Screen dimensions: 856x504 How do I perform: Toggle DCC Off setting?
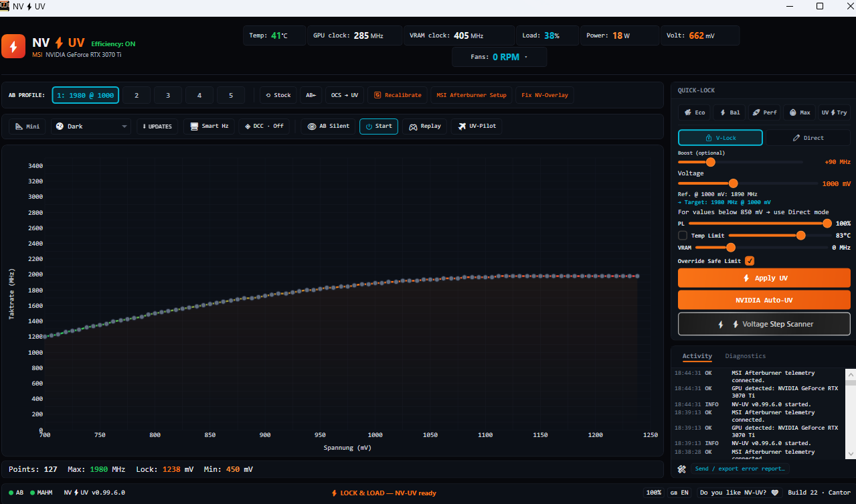click(264, 127)
